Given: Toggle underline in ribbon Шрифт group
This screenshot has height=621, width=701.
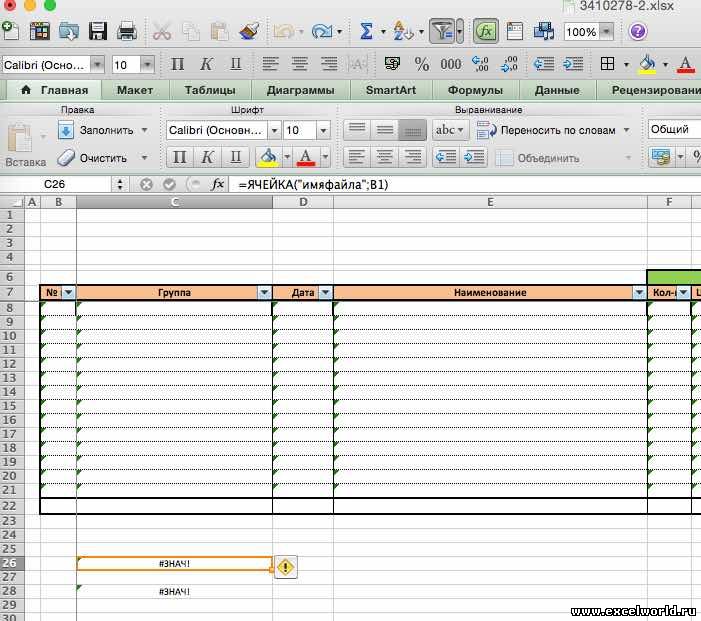Looking at the screenshot, I should (x=236, y=157).
